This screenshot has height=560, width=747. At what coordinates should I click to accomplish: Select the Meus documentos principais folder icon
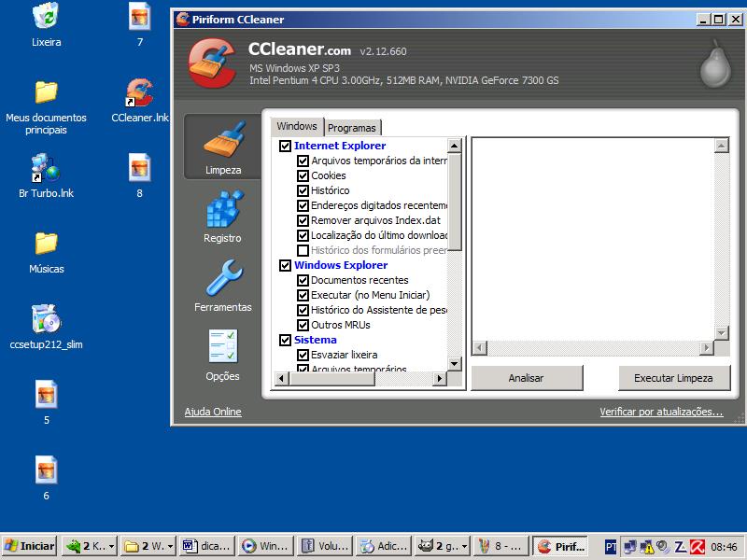pyautogui.click(x=46, y=107)
